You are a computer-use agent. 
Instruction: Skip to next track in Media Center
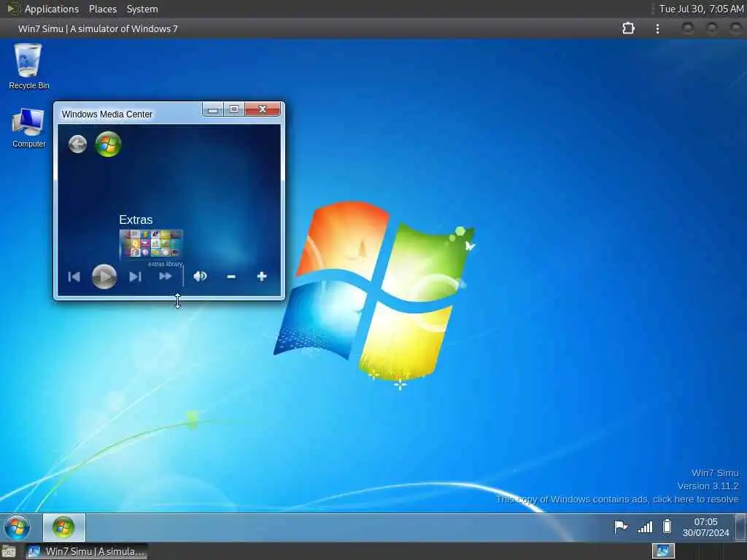click(135, 276)
